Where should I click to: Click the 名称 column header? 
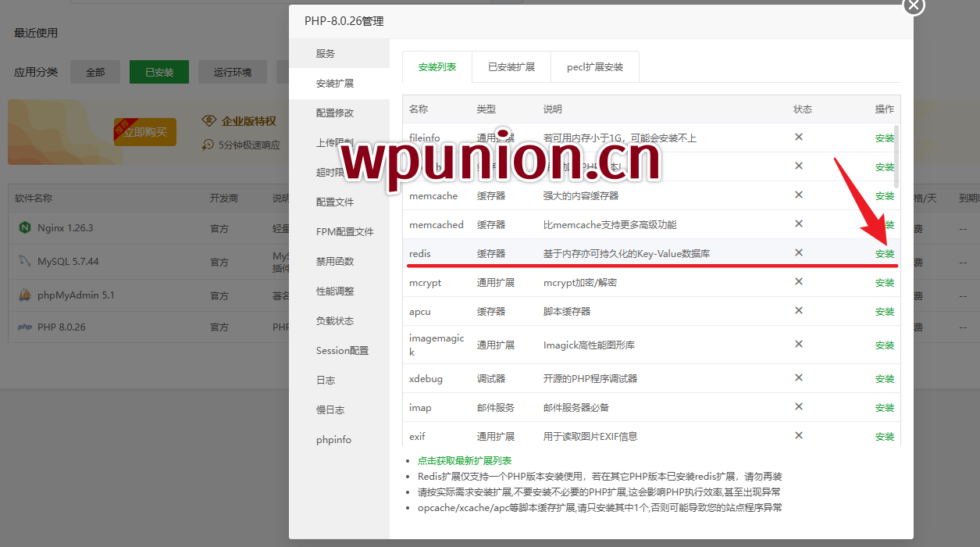419,109
